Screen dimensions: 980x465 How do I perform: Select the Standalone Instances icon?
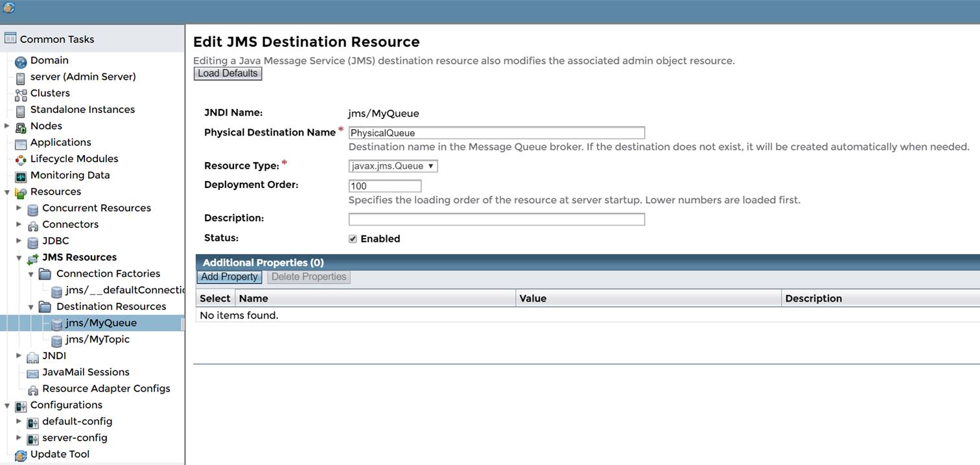21,109
